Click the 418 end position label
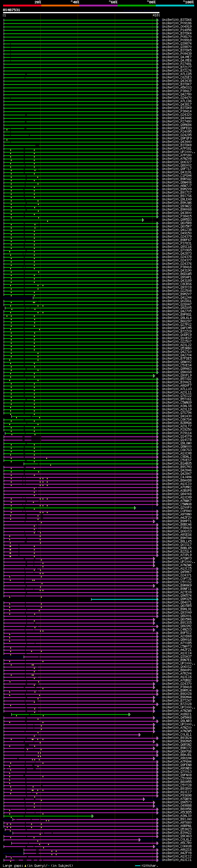The image size is (197, 868). pos(155,15)
